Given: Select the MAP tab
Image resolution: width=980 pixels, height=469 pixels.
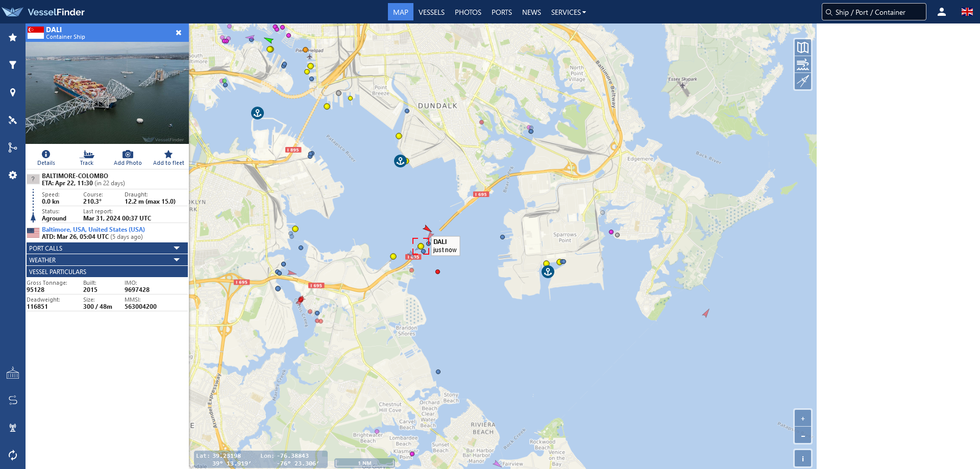Looking at the screenshot, I should (401, 12).
